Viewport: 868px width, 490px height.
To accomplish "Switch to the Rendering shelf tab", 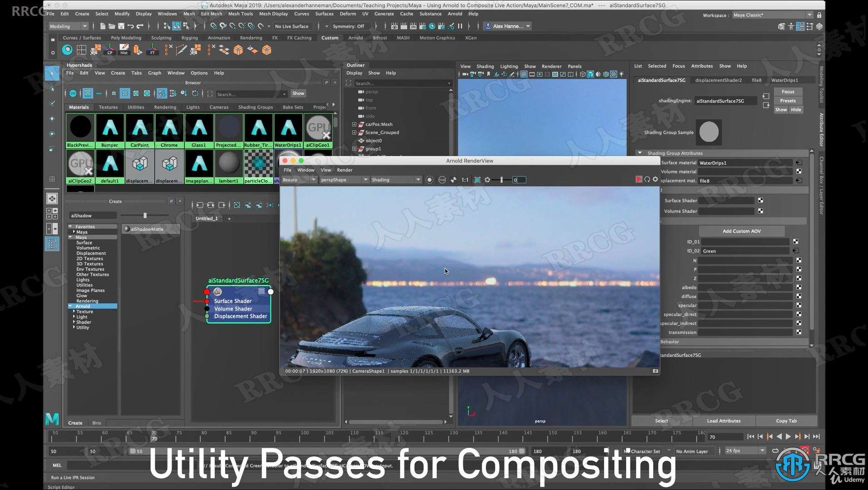I will (x=251, y=38).
